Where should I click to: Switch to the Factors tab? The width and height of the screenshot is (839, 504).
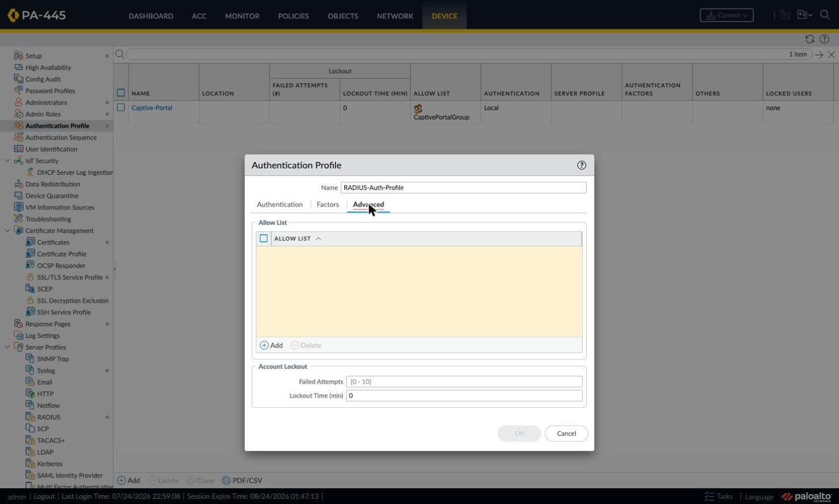(328, 205)
